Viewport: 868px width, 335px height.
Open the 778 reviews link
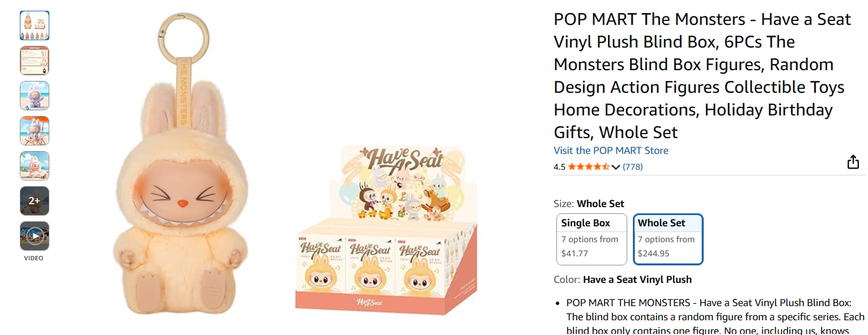pos(632,167)
